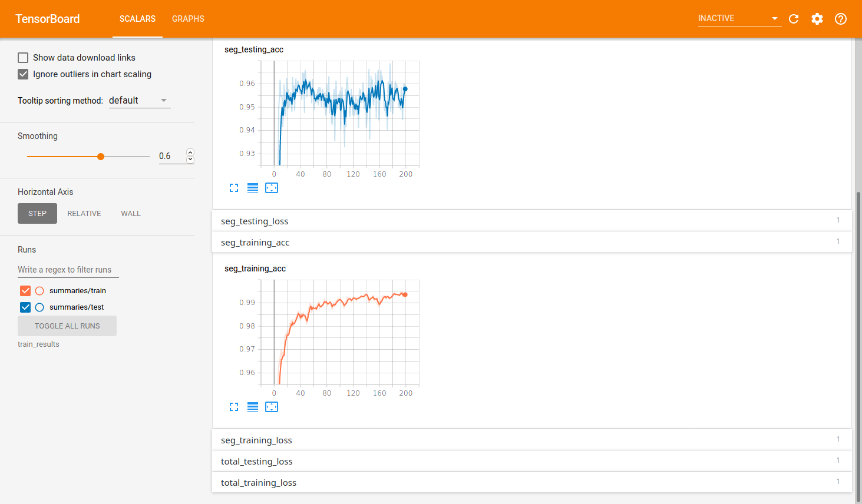Focus the smoothing value 0.6 field
This screenshot has width=862, height=504.
(x=171, y=156)
